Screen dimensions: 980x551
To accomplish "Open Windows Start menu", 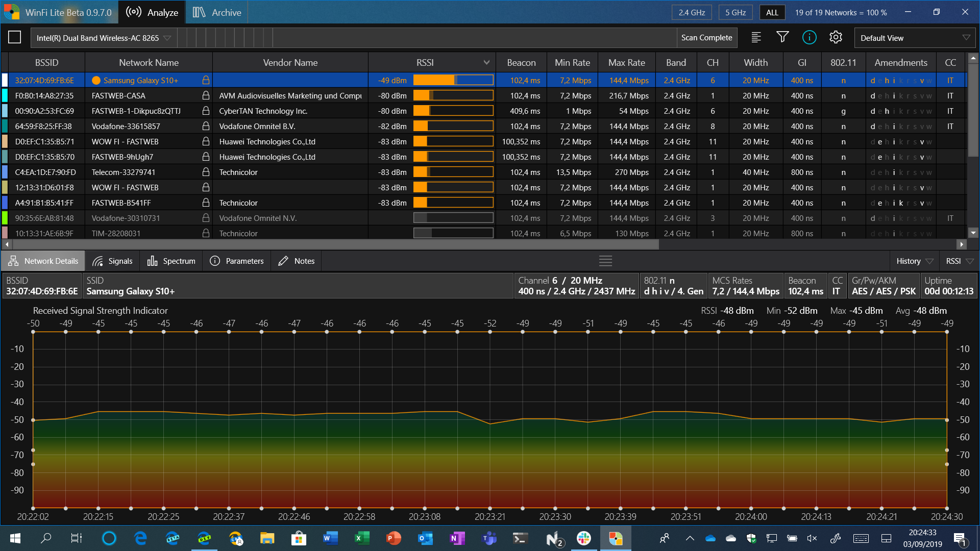I will (15, 538).
